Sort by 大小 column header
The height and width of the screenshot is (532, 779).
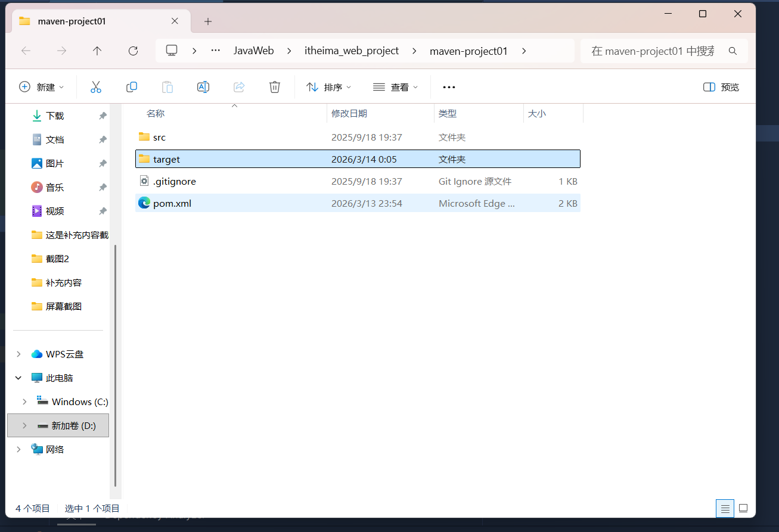pyautogui.click(x=537, y=113)
